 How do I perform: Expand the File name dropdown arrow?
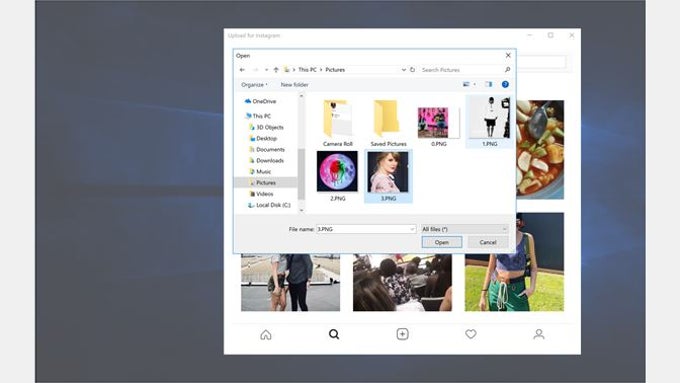click(412, 229)
